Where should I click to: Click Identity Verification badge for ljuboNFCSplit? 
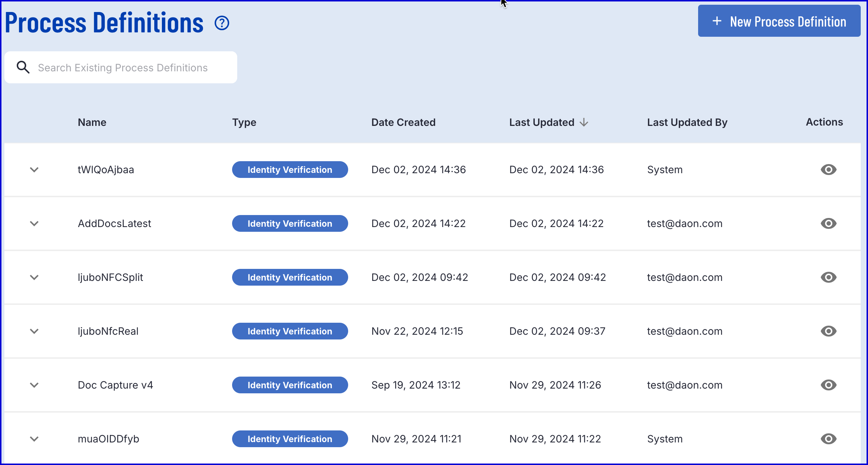pyautogui.click(x=290, y=277)
